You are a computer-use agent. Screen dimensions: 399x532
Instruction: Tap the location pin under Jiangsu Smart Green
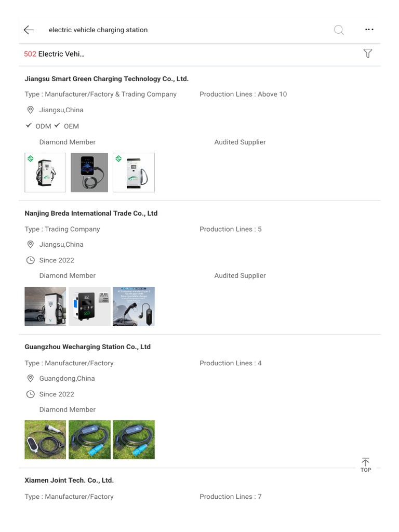(31, 110)
